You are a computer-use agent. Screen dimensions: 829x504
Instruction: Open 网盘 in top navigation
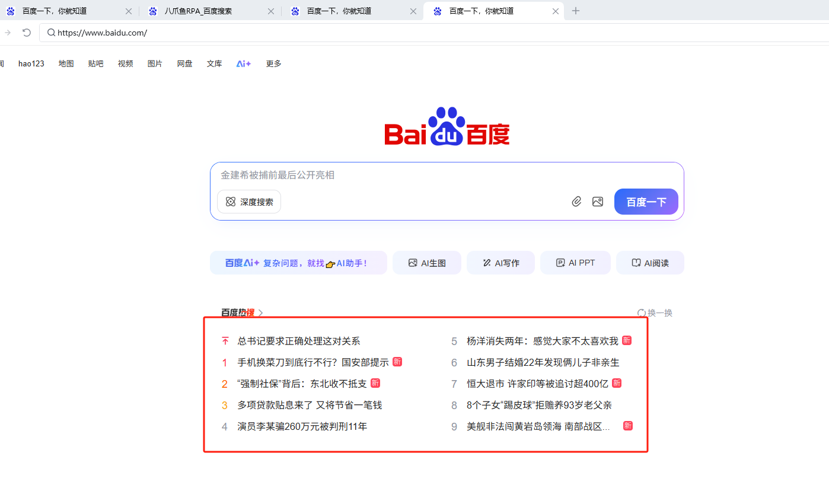click(185, 63)
